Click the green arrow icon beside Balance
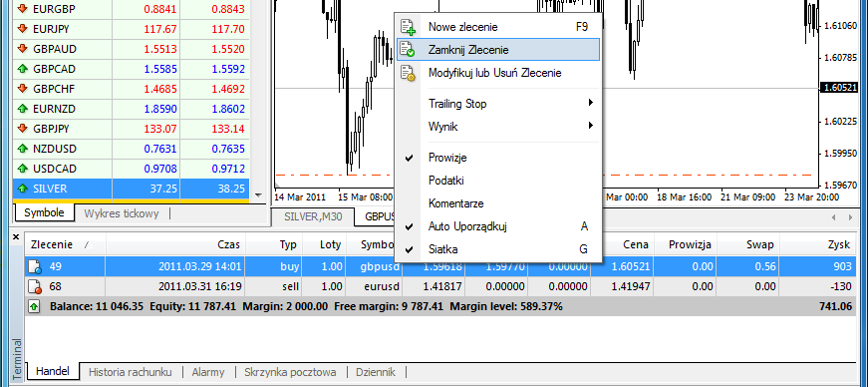This screenshot has height=387, width=868. coord(34,306)
